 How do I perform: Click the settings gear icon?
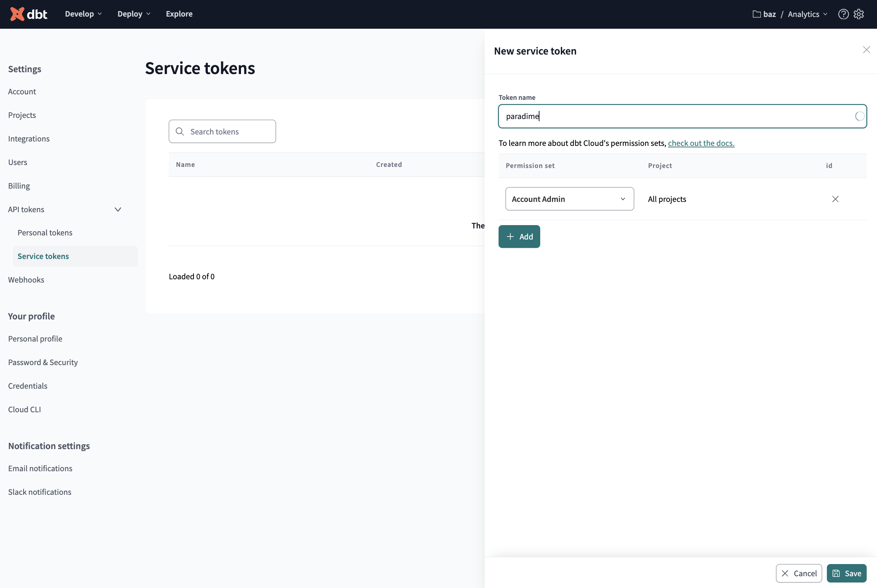point(859,14)
